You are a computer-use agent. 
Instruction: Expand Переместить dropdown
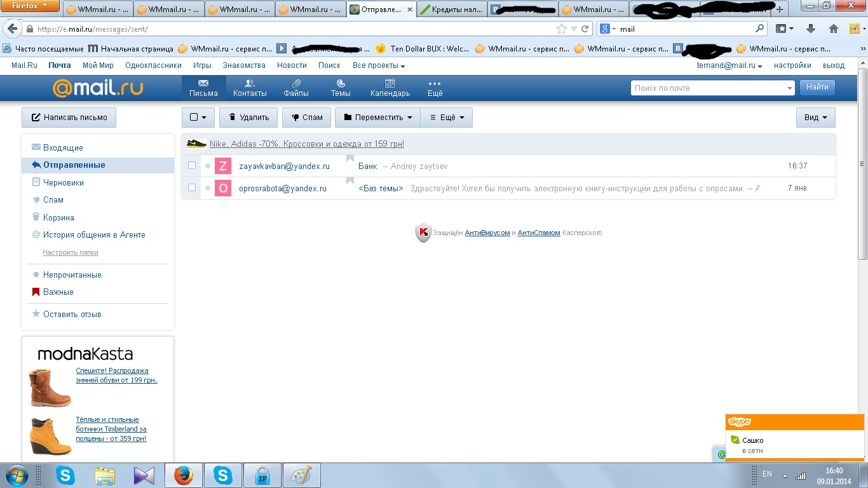(377, 118)
